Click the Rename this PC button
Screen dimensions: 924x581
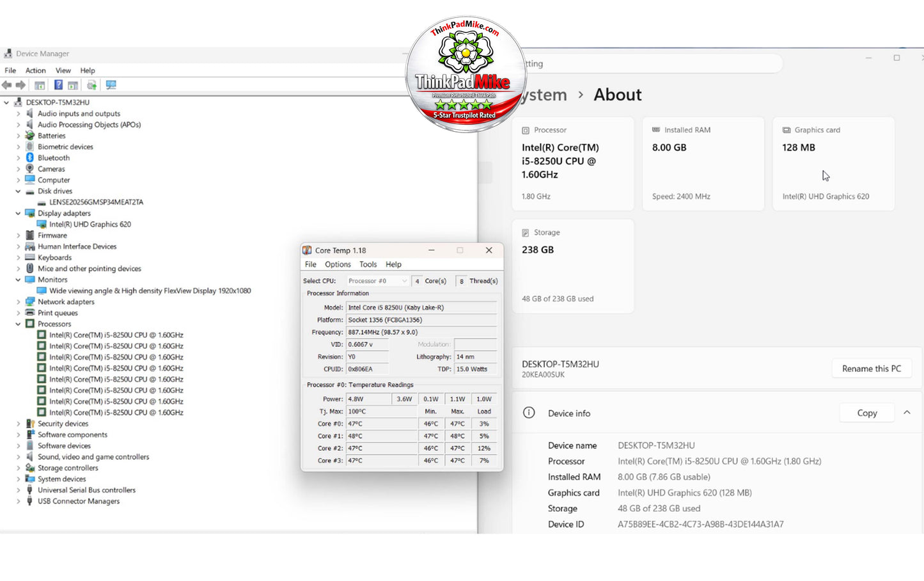pyautogui.click(x=872, y=369)
